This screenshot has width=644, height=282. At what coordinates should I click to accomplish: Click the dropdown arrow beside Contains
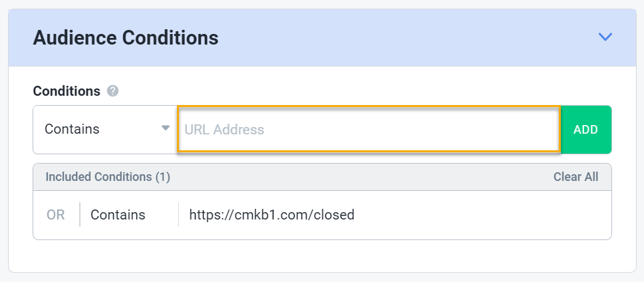[x=166, y=128]
